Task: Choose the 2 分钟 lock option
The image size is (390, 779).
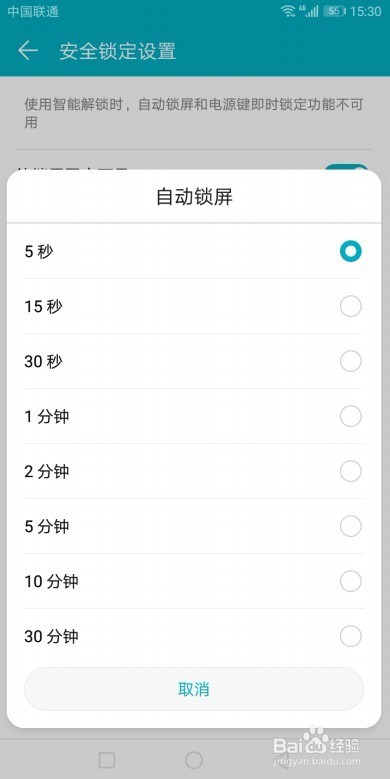Action: [194, 471]
